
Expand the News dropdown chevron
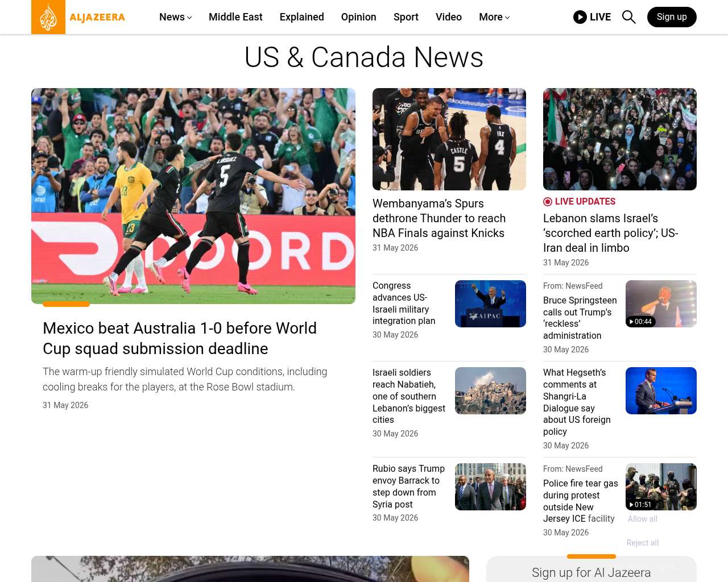tap(189, 18)
